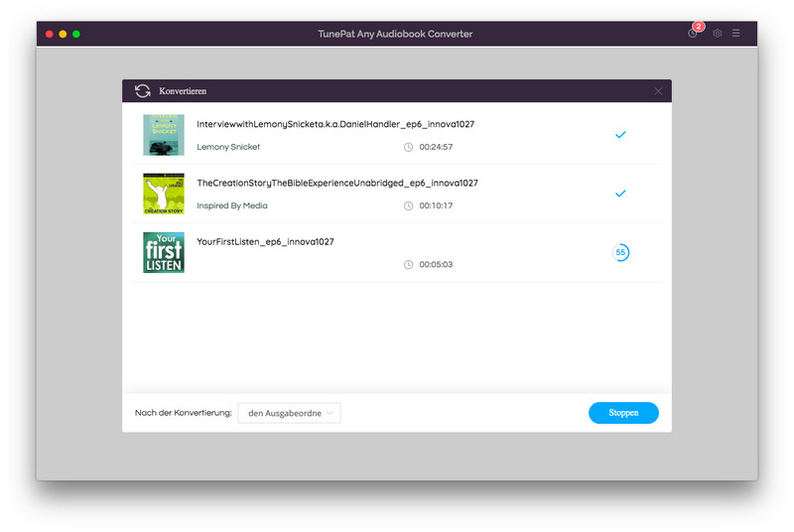
Task: Click clock icon beside 00:10:17
Action: 408,205
